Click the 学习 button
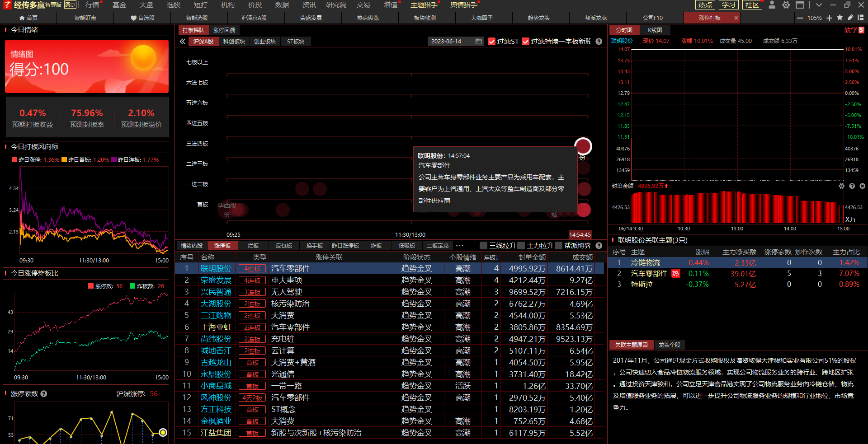 click(729, 5)
